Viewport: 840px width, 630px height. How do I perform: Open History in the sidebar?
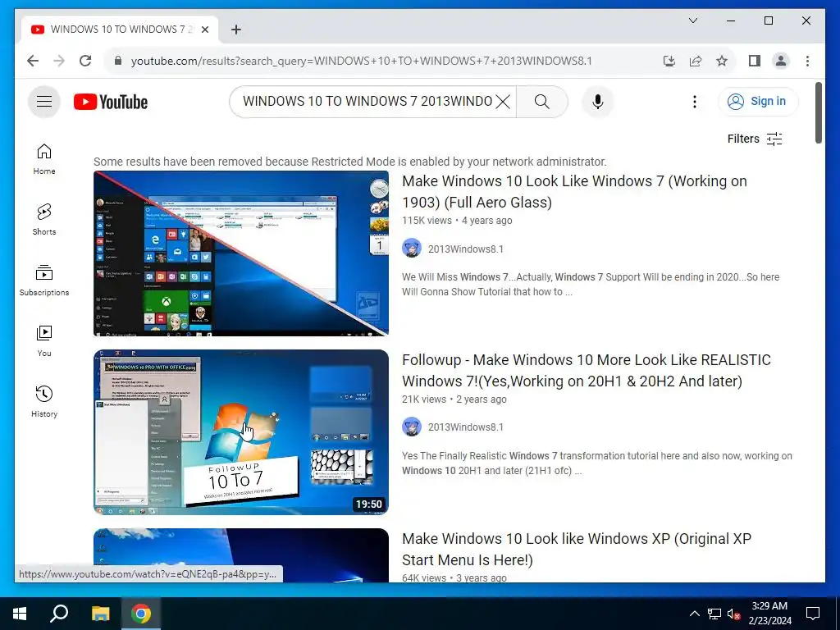(x=44, y=402)
